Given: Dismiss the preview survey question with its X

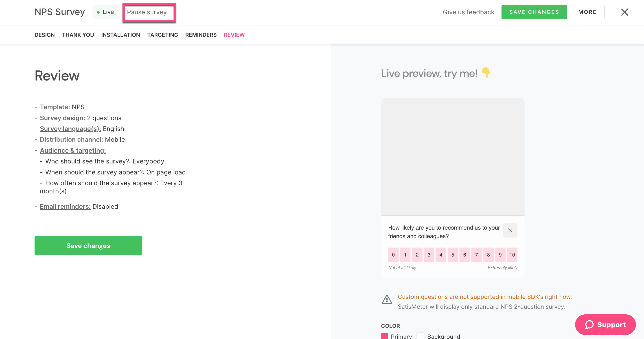Looking at the screenshot, I should pos(510,230).
